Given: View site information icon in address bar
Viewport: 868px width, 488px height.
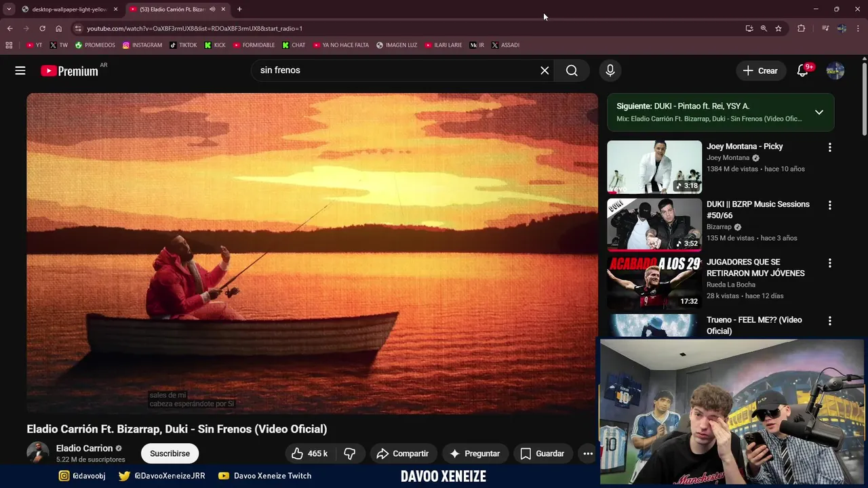Looking at the screenshot, I should (78, 28).
